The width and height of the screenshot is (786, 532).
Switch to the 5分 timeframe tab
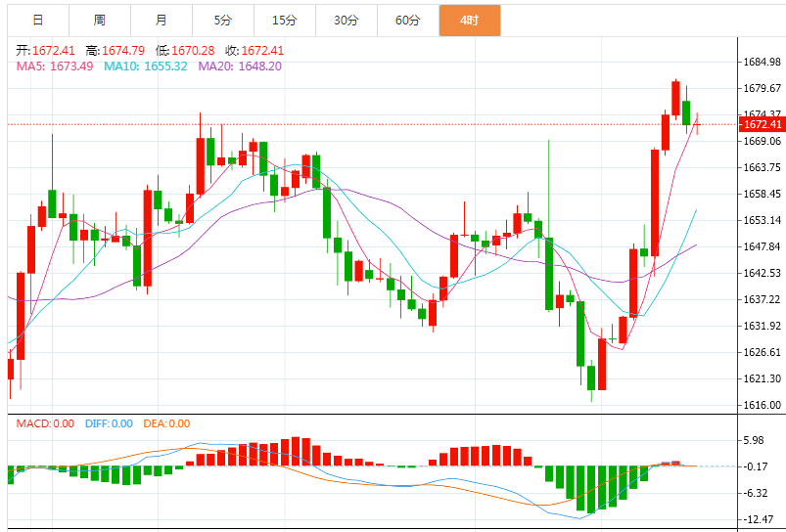(x=223, y=21)
